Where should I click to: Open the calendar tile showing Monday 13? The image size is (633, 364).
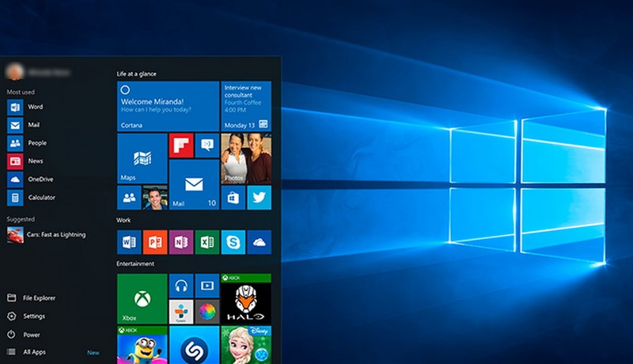point(246,106)
